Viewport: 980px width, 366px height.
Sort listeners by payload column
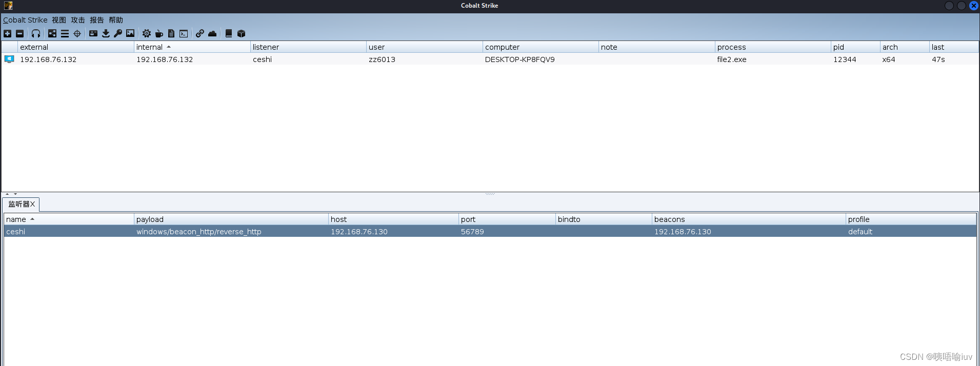(231, 219)
